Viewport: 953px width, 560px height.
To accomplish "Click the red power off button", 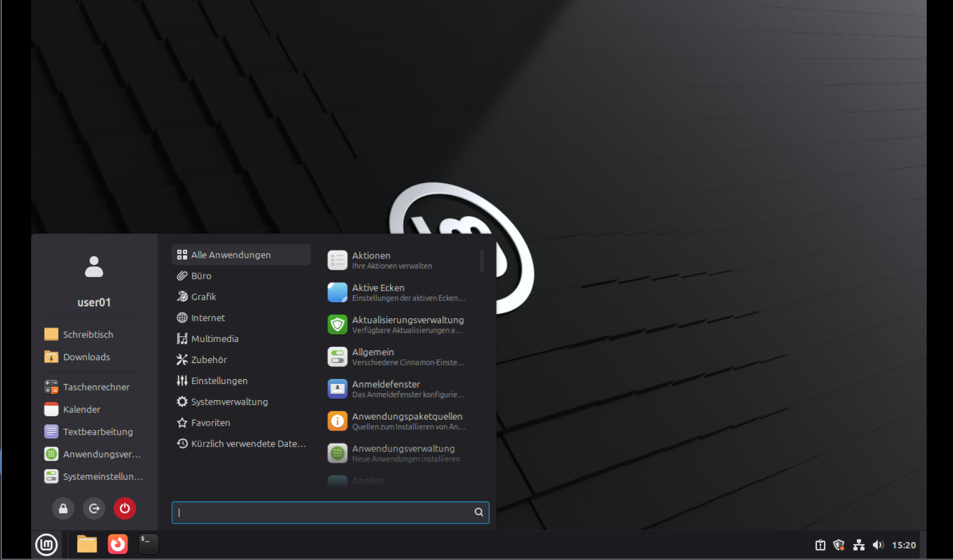I will pos(124,509).
